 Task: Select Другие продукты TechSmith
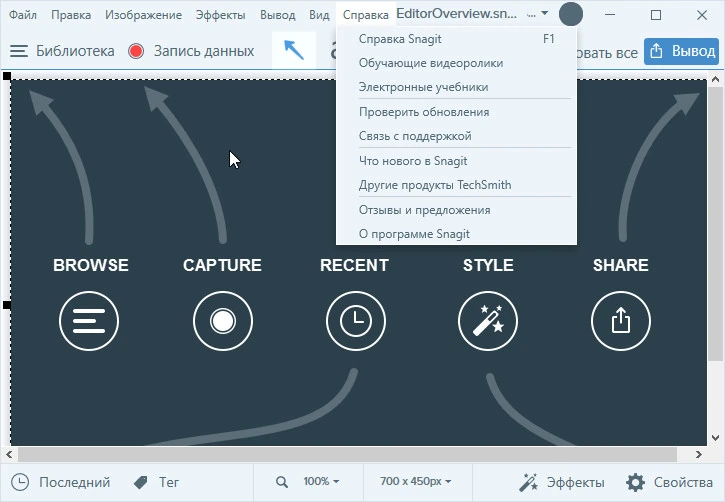pyautogui.click(x=456, y=185)
